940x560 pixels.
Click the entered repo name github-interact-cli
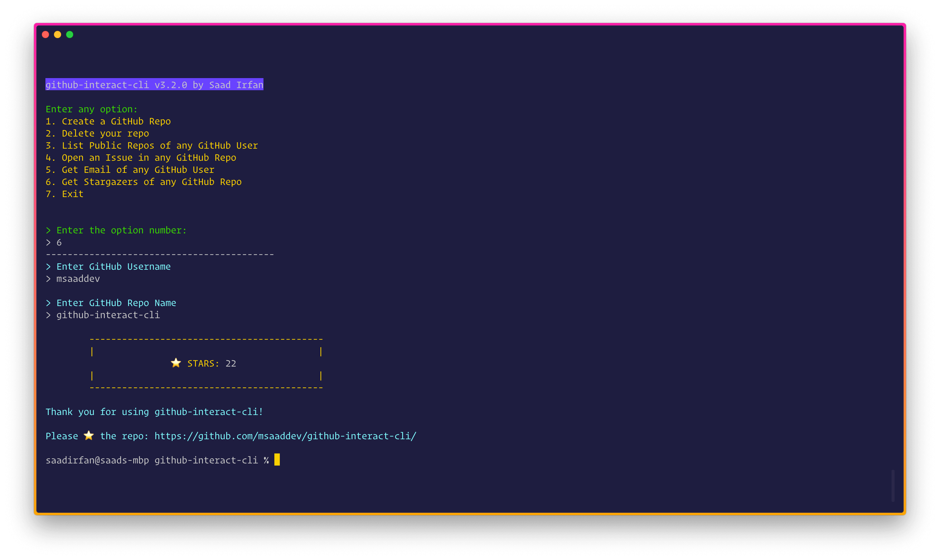click(108, 315)
